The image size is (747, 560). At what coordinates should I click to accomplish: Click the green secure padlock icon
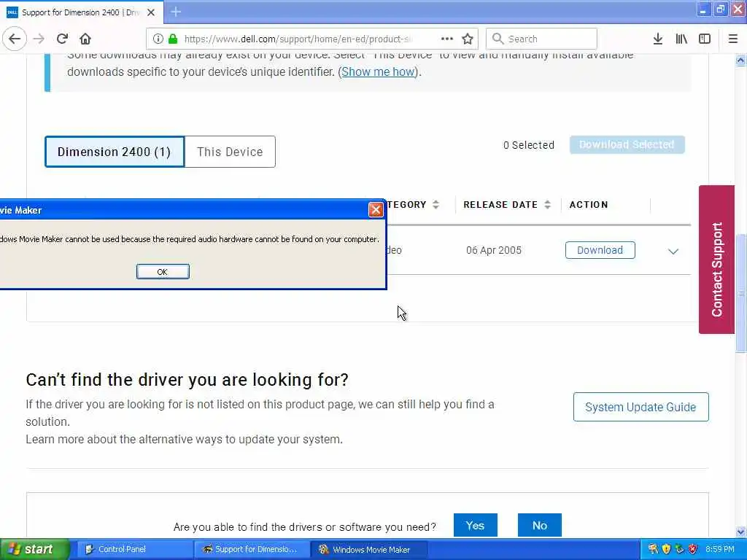pyautogui.click(x=173, y=39)
